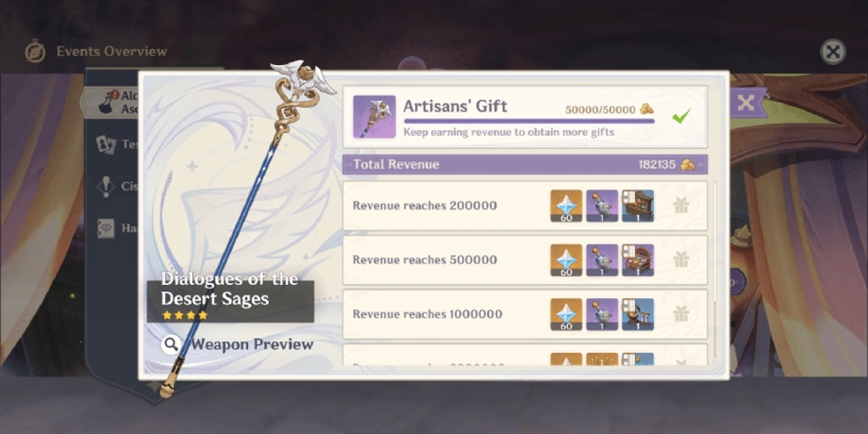Click the Artisans' Gift progress bar

[529, 121]
